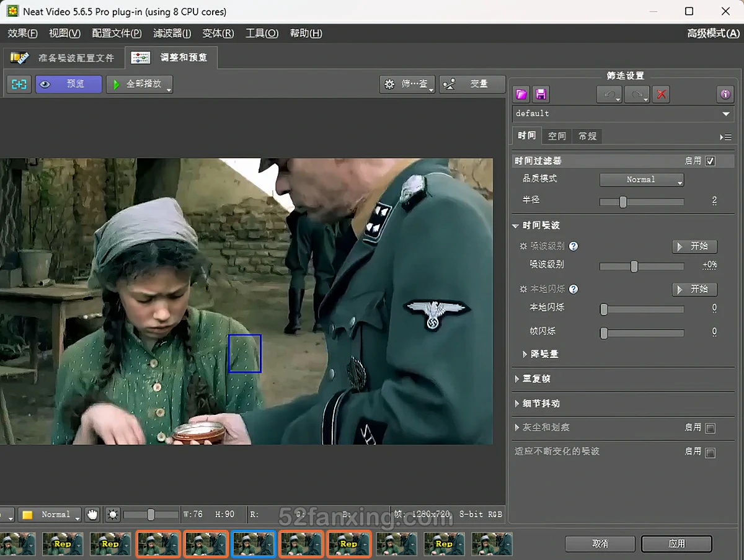The width and height of the screenshot is (744, 560).
Task: Toggle the eye Preview button
Action: pyautogui.click(x=68, y=84)
